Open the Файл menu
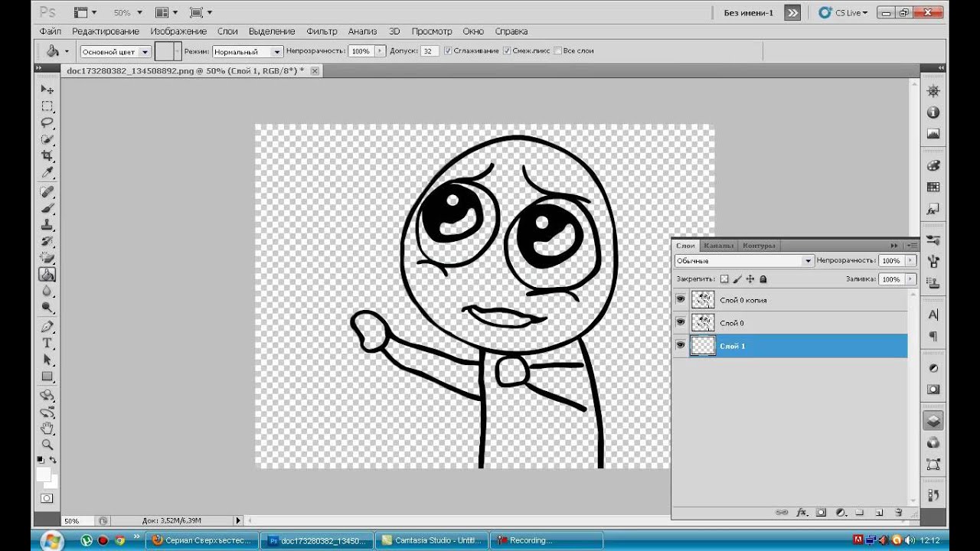The height and width of the screenshot is (551, 980). click(51, 31)
